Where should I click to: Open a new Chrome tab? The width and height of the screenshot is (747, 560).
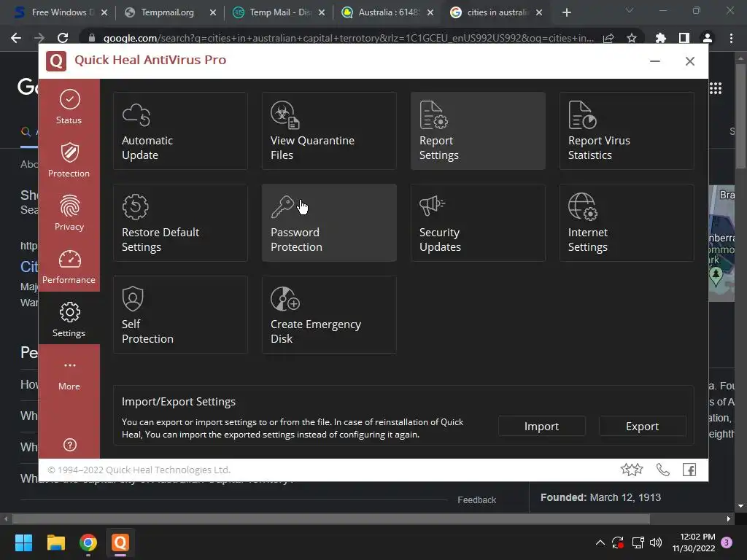point(566,12)
